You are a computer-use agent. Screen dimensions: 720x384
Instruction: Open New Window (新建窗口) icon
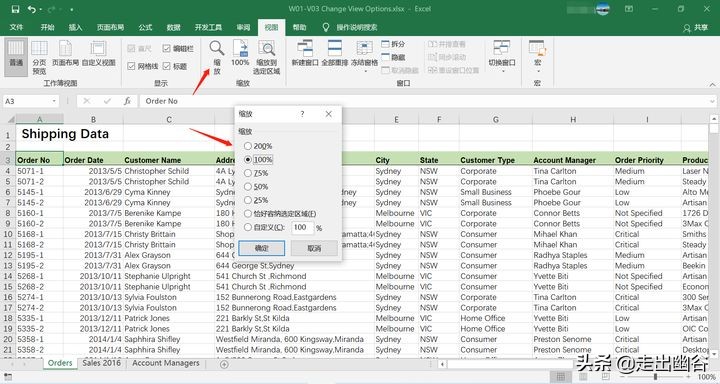click(305, 53)
